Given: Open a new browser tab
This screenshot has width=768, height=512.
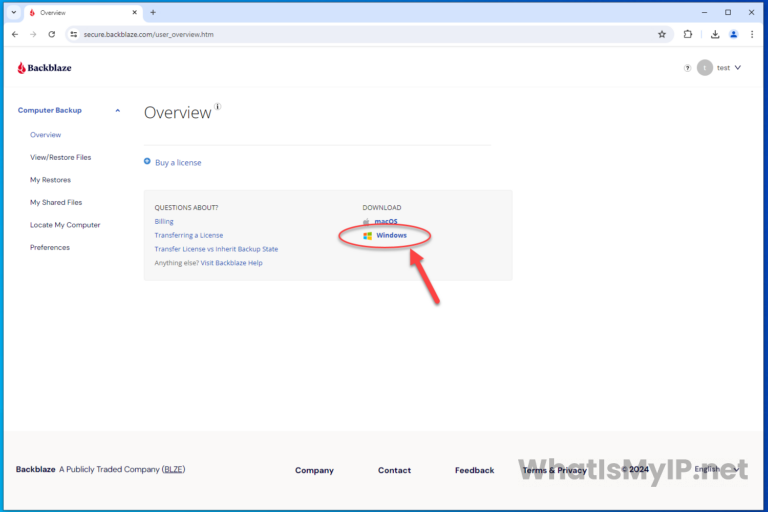Looking at the screenshot, I should 153,12.
